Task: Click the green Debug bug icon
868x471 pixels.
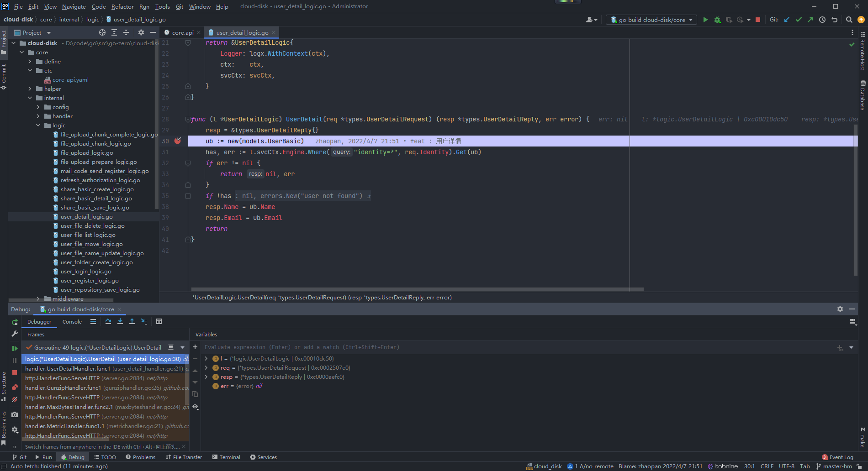Action: click(717, 20)
